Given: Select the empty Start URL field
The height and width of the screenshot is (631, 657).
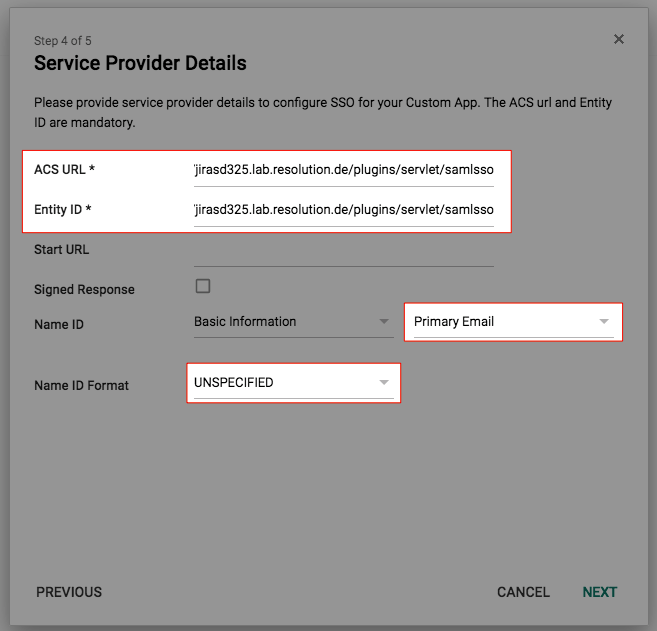Looking at the screenshot, I should [x=344, y=251].
